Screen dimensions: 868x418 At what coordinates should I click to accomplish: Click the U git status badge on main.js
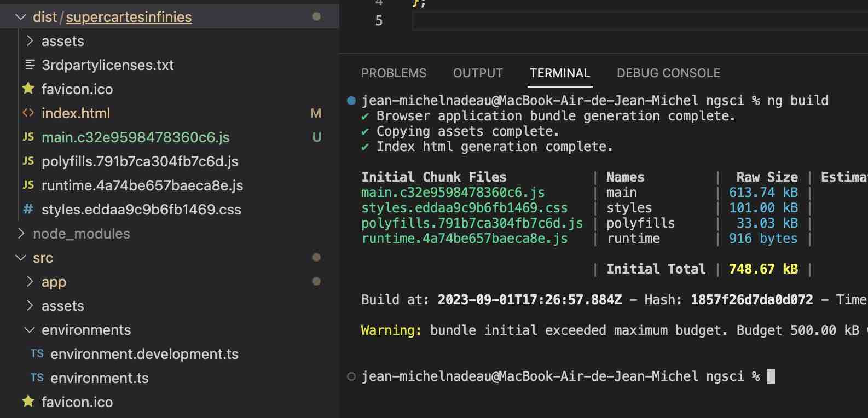(x=316, y=137)
